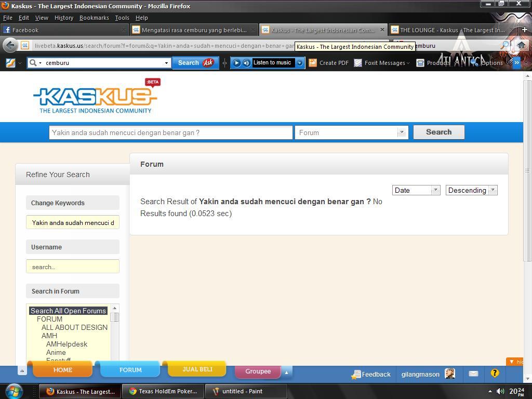Expand the arrow next to Groupee
The height and width of the screenshot is (399, 532).
point(287,372)
